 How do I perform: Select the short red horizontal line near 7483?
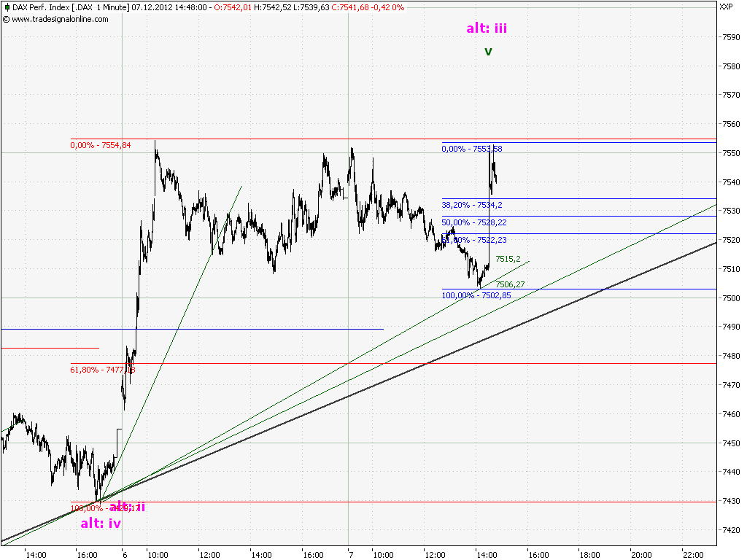pyautogui.click(x=50, y=348)
